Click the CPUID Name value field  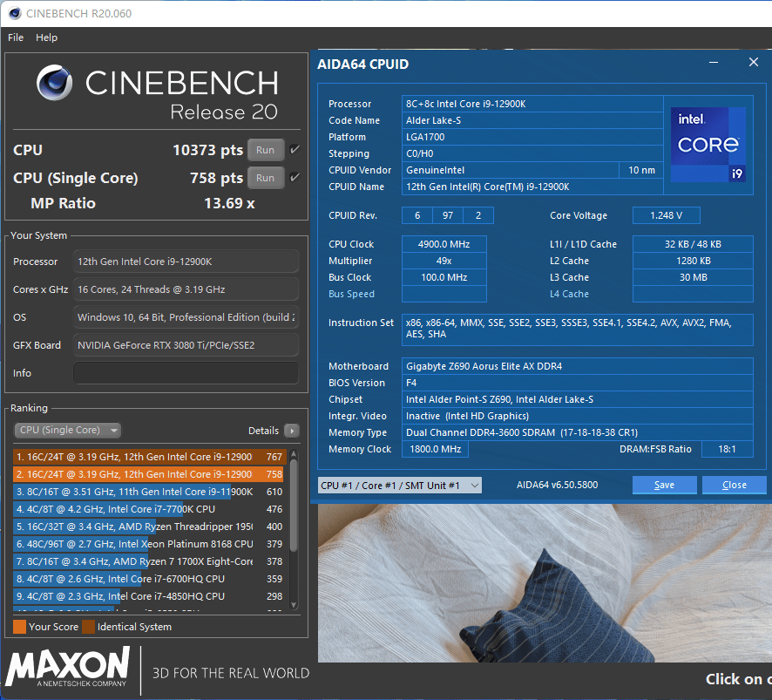tap(532, 187)
